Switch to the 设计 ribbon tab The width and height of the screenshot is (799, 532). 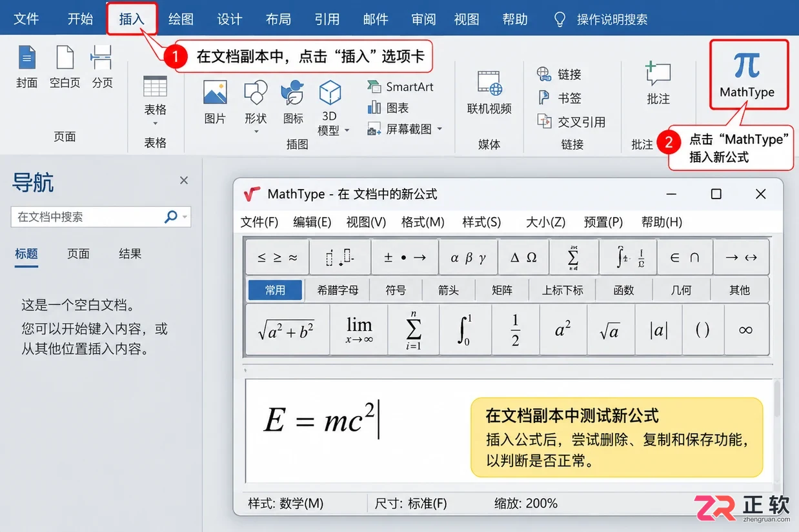tap(230, 19)
